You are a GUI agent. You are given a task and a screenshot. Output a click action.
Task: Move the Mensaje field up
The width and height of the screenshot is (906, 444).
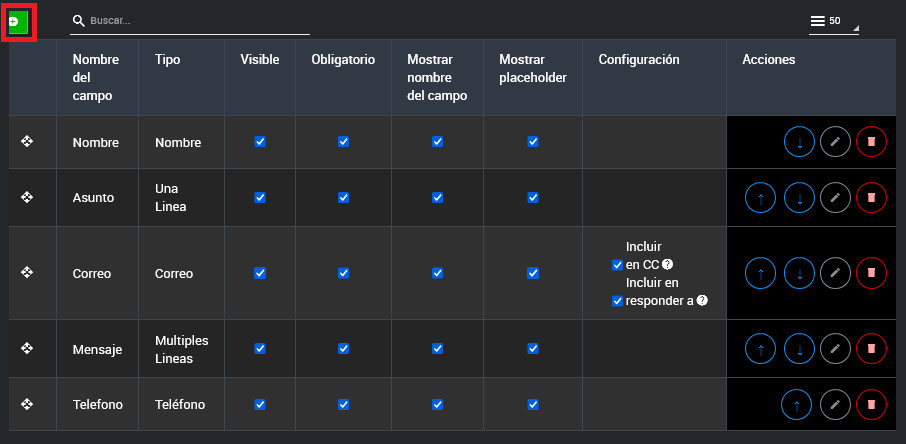point(760,349)
